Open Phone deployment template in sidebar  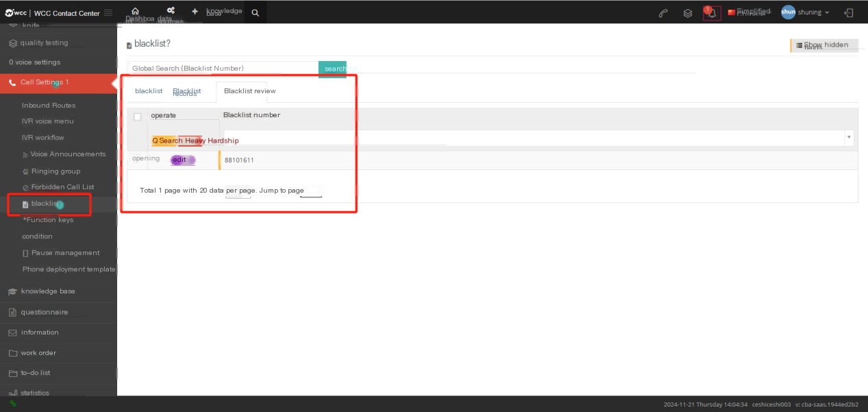coord(69,269)
